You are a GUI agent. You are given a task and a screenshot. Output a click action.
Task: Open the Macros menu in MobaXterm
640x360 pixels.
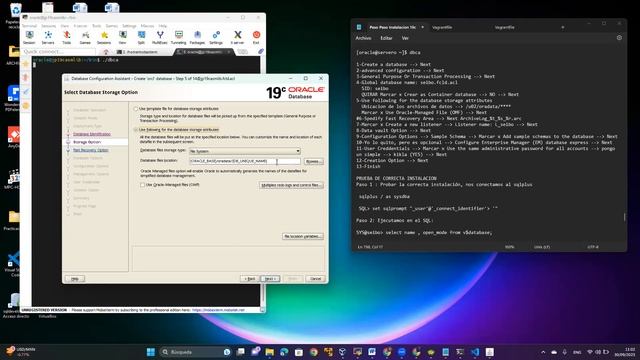tap(147, 26)
